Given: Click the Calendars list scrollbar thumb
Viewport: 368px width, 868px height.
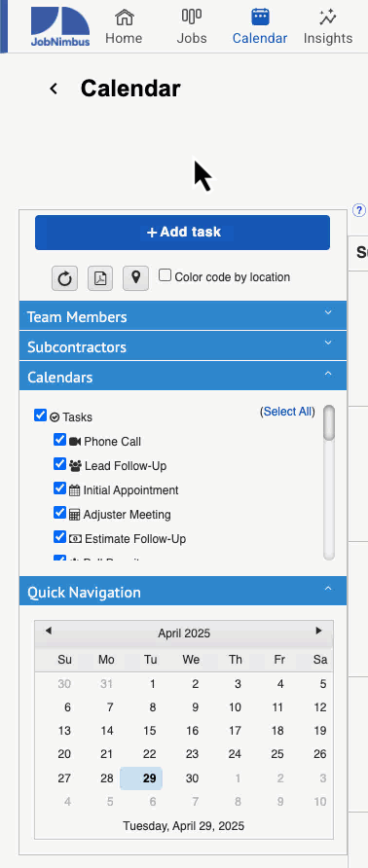Looking at the screenshot, I should pyautogui.click(x=329, y=423).
